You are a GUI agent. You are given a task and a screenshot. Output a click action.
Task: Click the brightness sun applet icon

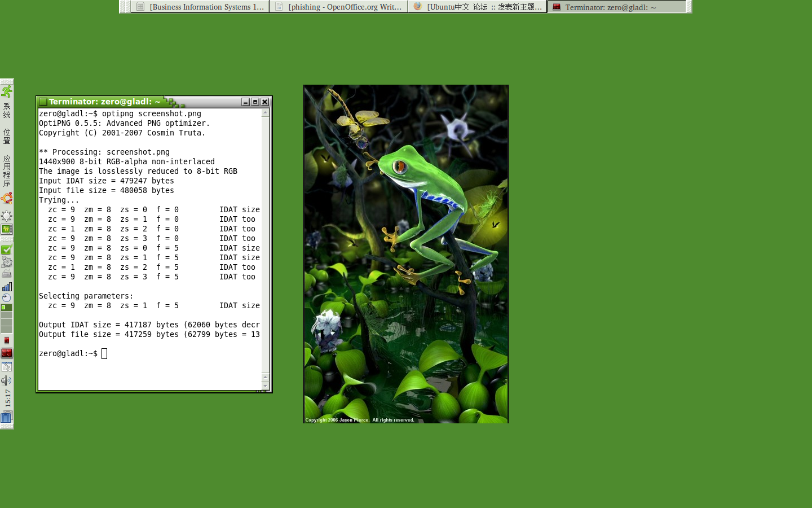tap(7, 216)
